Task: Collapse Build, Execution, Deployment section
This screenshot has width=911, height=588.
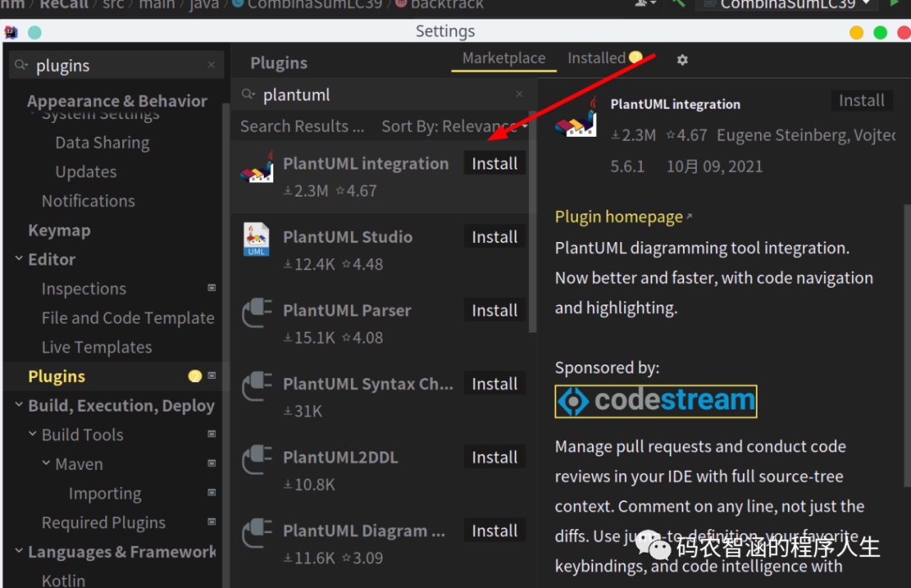Action: [x=19, y=404]
